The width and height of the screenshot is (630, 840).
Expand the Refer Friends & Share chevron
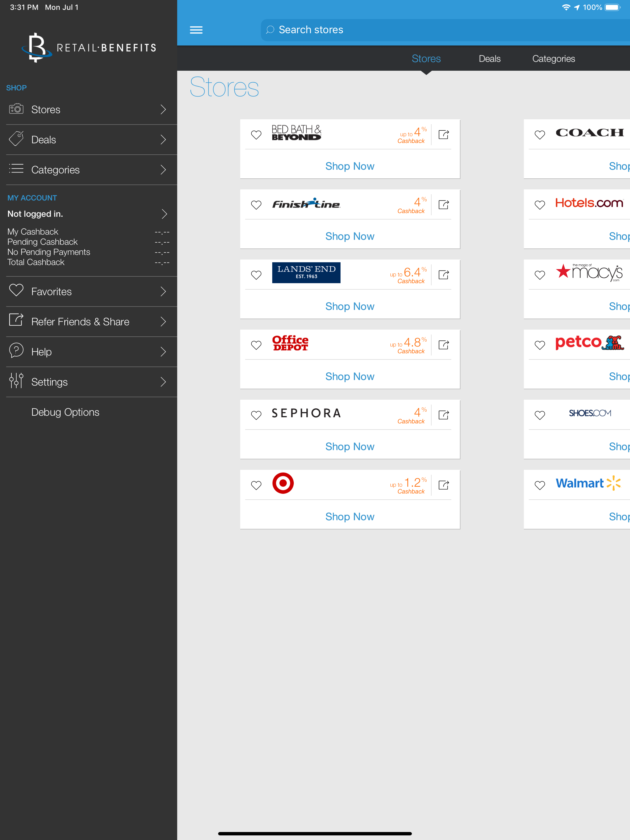[163, 321]
